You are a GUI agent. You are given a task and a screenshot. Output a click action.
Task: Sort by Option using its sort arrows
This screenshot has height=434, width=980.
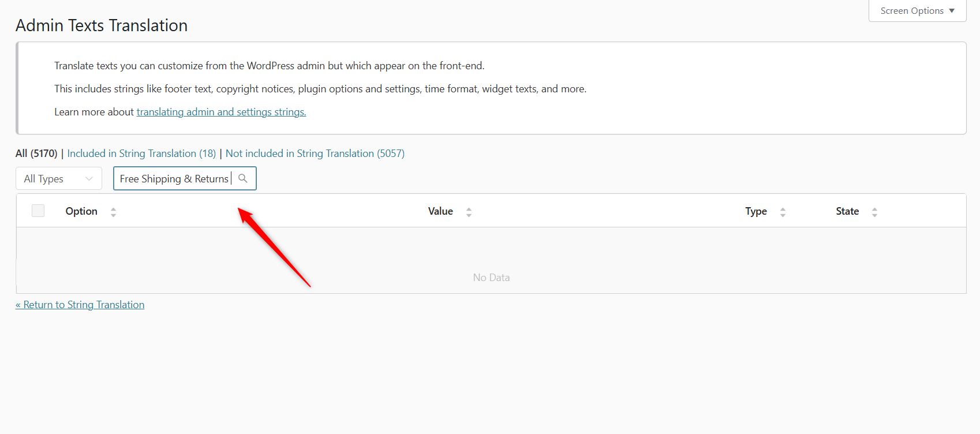(x=113, y=212)
